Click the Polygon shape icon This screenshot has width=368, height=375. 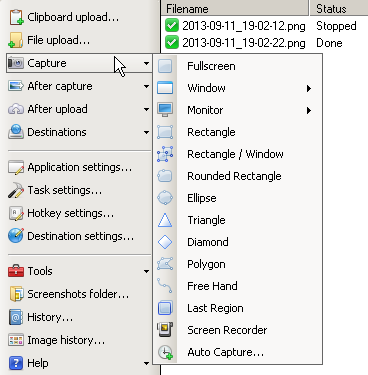165,264
